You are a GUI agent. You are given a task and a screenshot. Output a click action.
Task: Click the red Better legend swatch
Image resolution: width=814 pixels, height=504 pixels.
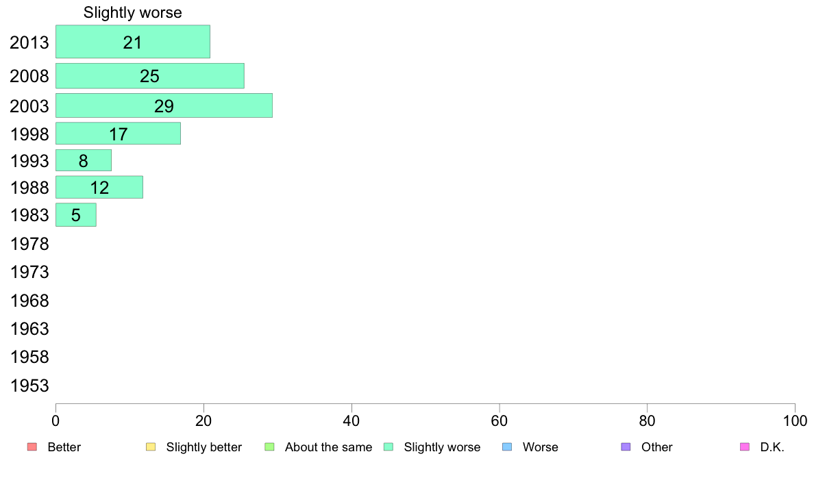[x=32, y=447]
